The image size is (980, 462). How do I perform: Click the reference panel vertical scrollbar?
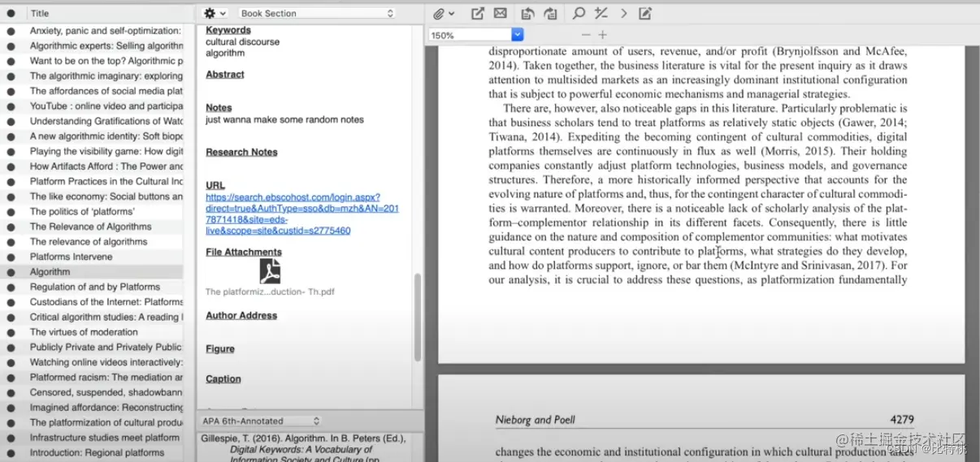point(418,317)
